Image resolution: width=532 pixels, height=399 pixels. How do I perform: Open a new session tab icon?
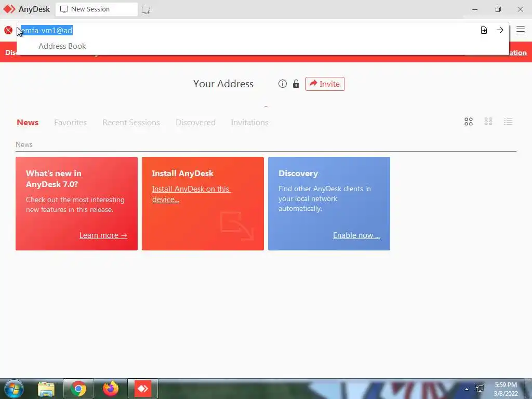click(146, 10)
